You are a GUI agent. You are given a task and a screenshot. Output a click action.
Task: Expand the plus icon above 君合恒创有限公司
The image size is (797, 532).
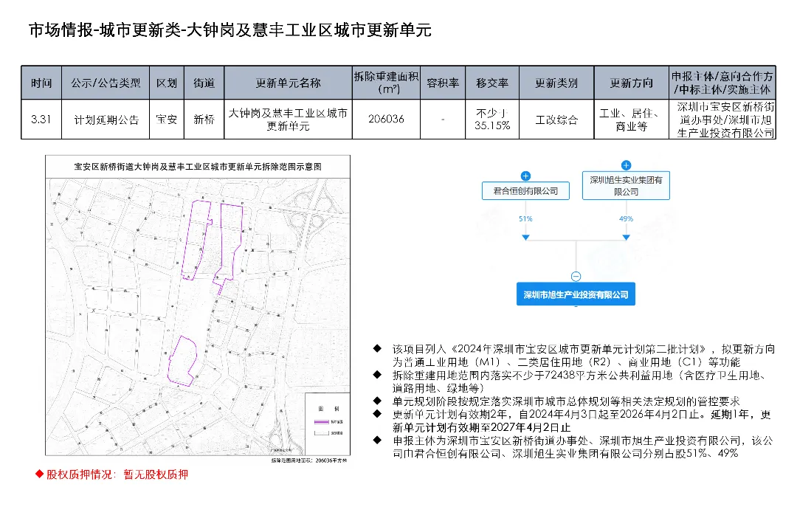click(525, 176)
